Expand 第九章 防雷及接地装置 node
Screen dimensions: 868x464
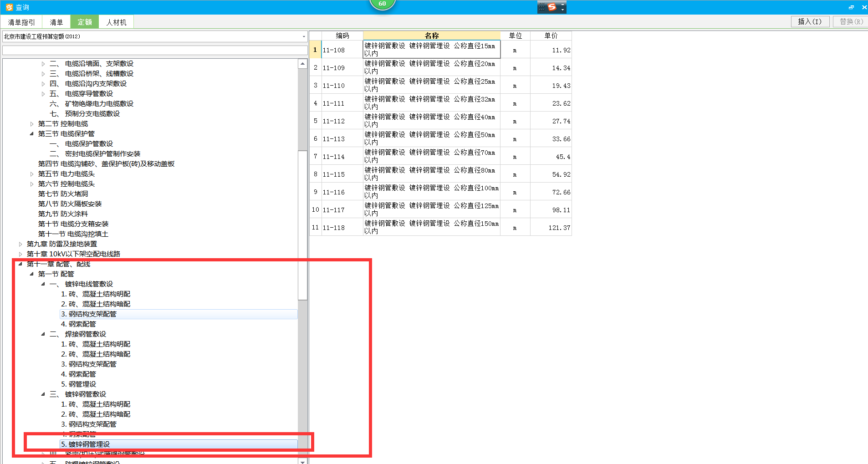click(x=20, y=244)
